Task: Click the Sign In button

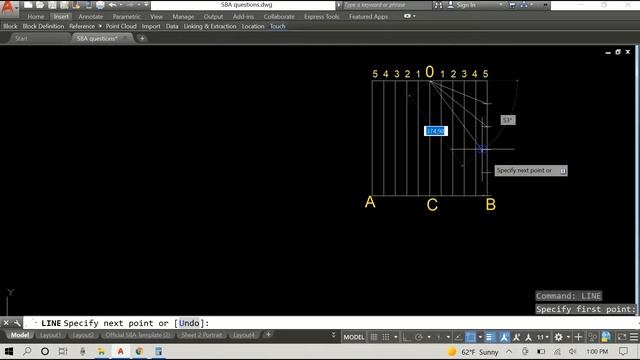Action: coord(462,5)
